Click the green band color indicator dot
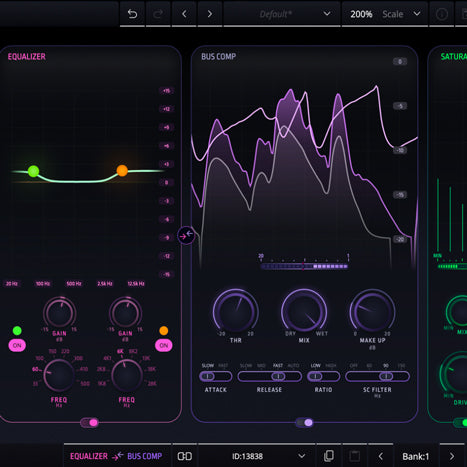 click(17, 331)
